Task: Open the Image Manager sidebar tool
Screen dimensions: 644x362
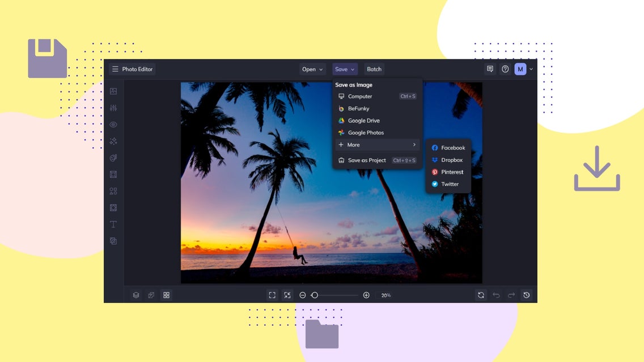Action: [x=113, y=91]
